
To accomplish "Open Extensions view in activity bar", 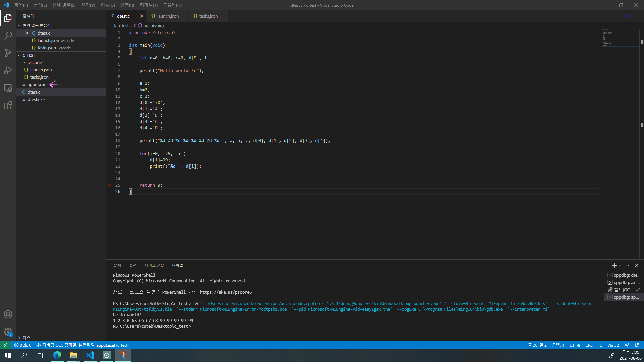I will pos(8,106).
